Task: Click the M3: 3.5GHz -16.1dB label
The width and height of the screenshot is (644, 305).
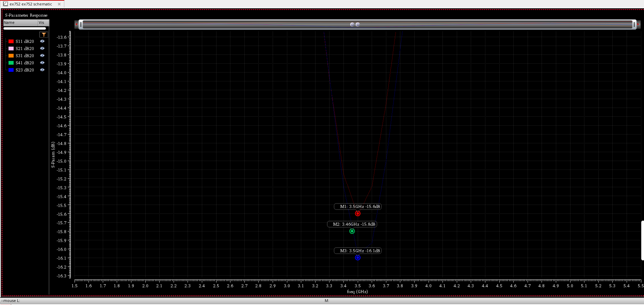Action: pyautogui.click(x=357, y=251)
